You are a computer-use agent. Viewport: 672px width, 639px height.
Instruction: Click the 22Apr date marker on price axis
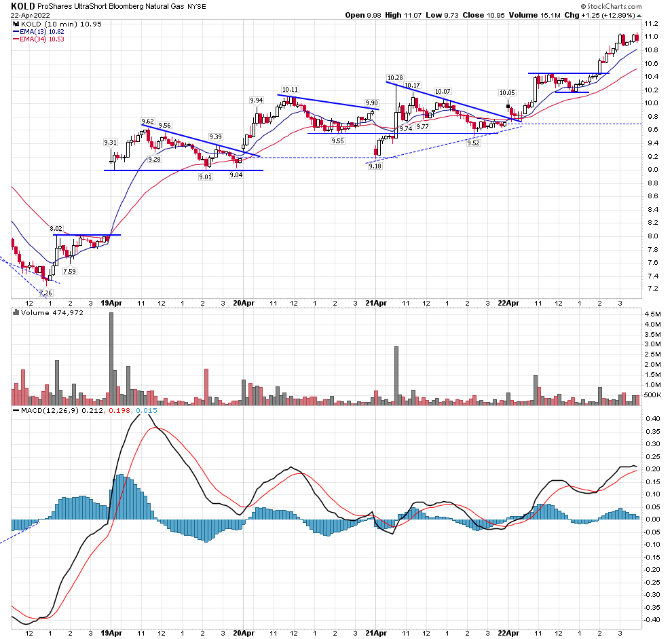tap(508, 304)
